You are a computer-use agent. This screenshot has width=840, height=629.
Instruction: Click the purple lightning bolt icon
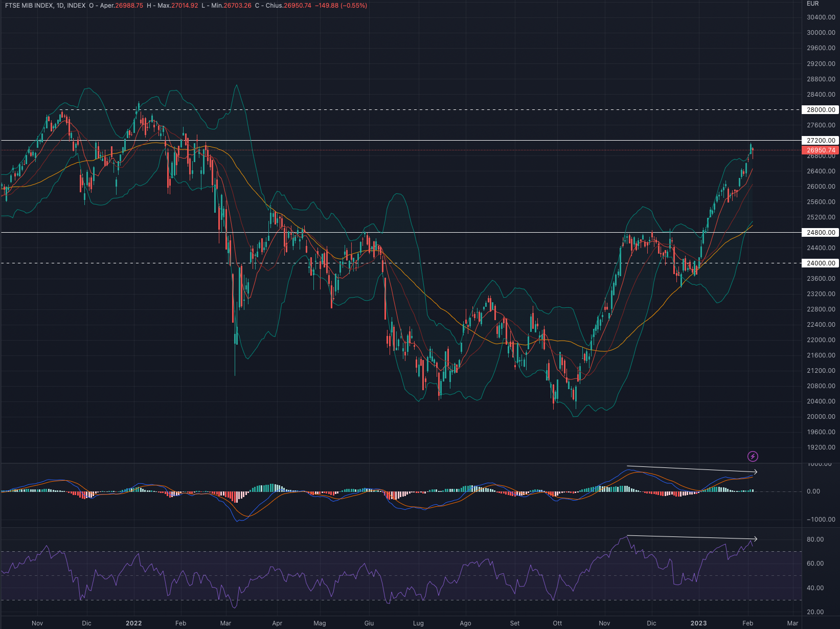[x=753, y=456]
